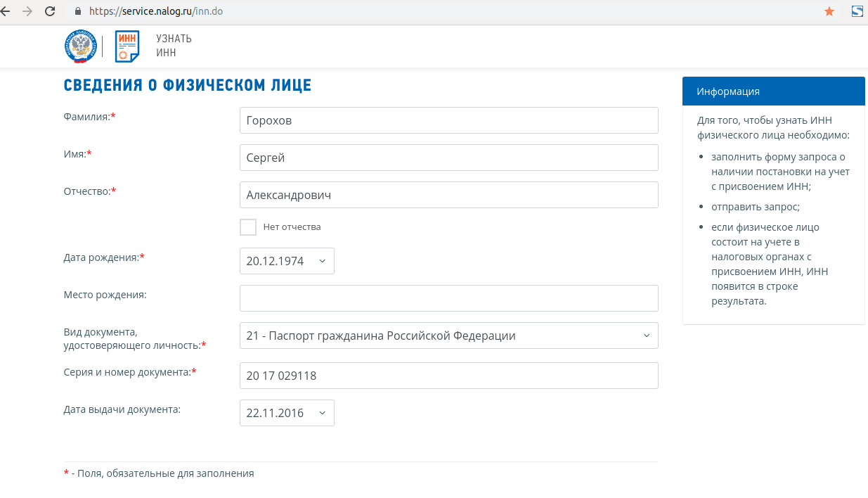Click the bookmark star icon
Image resolution: width=868 pixels, height=498 pixels.
(x=829, y=11)
